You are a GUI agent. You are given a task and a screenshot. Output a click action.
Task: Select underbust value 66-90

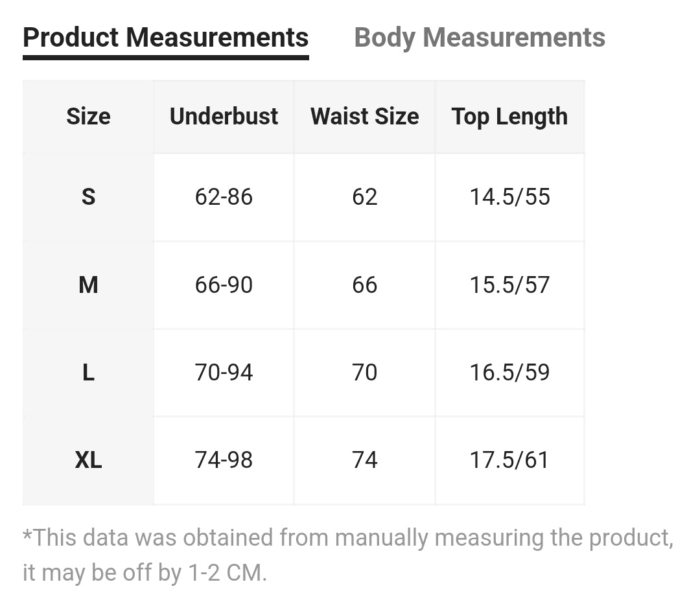point(224,285)
